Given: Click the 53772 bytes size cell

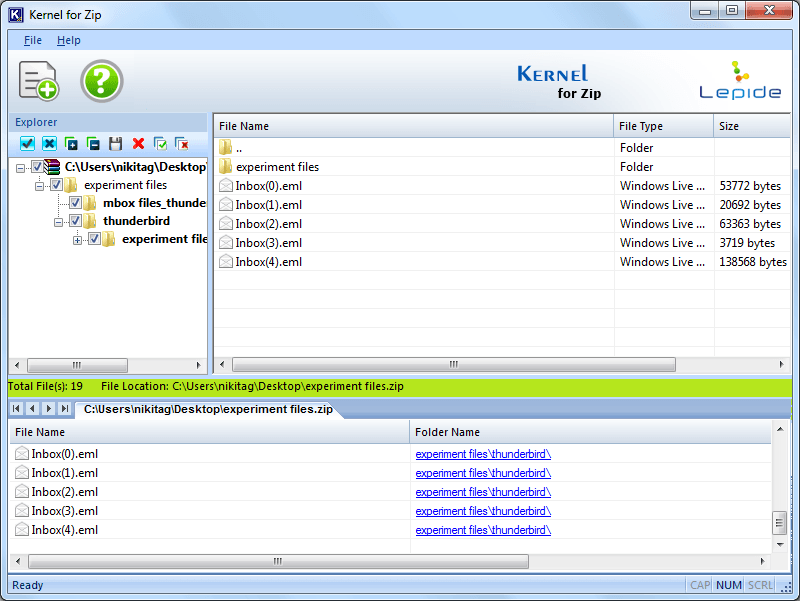Looking at the screenshot, I should tap(750, 186).
